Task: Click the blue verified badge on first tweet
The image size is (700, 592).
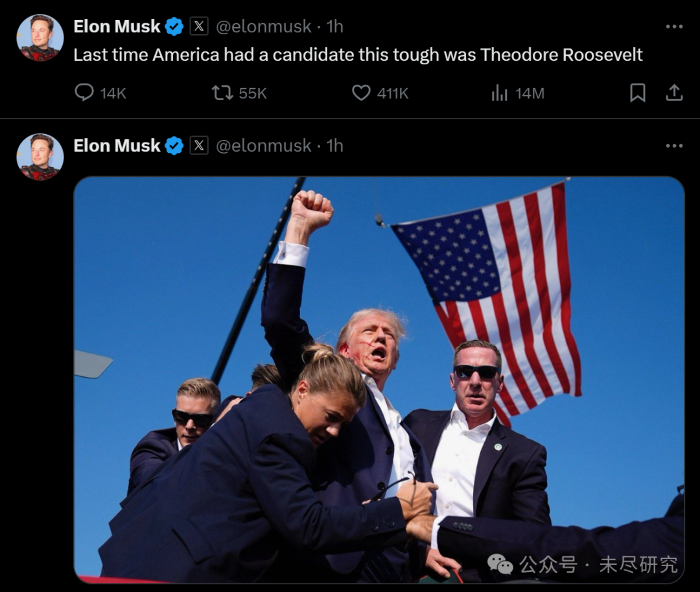Action: (x=174, y=27)
